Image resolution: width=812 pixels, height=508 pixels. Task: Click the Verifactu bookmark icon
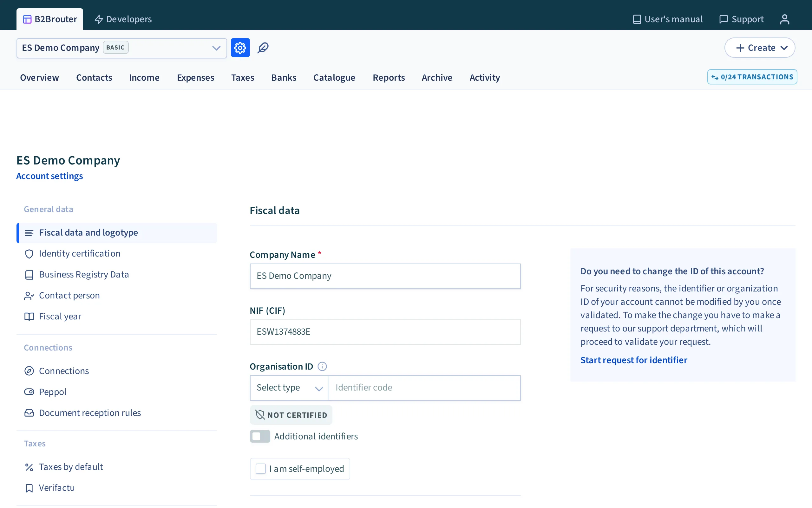(x=29, y=488)
